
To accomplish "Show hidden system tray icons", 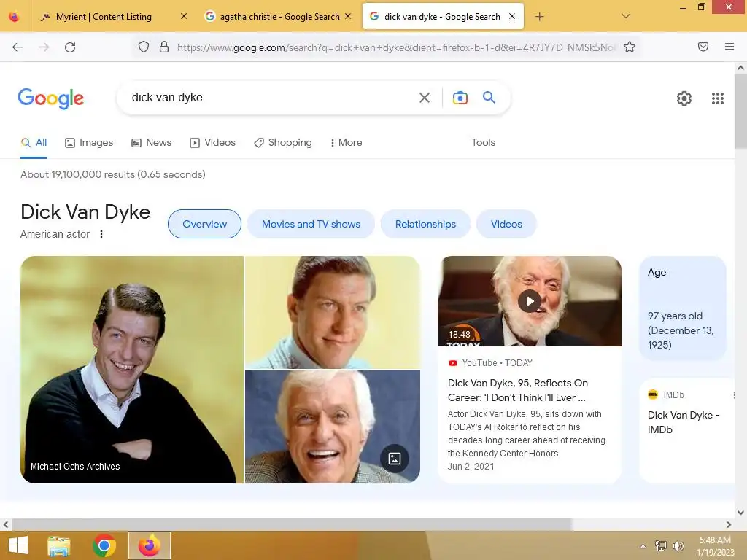I will pyautogui.click(x=643, y=546).
